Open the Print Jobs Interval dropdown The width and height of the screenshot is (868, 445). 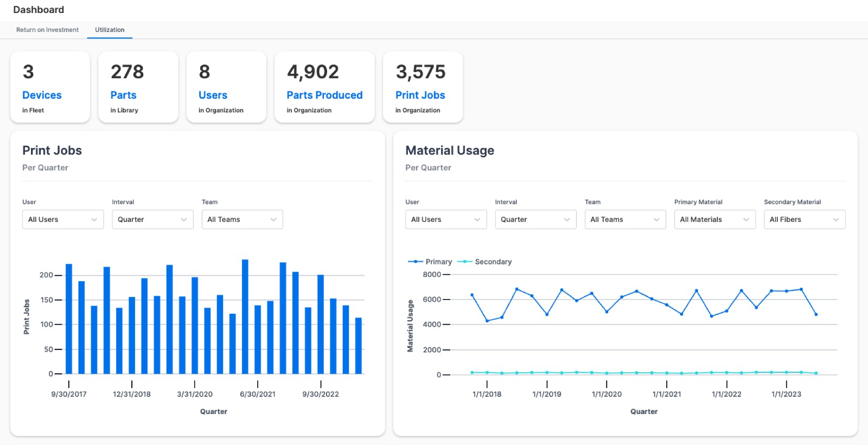pyautogui.click(x=152, y=219)
